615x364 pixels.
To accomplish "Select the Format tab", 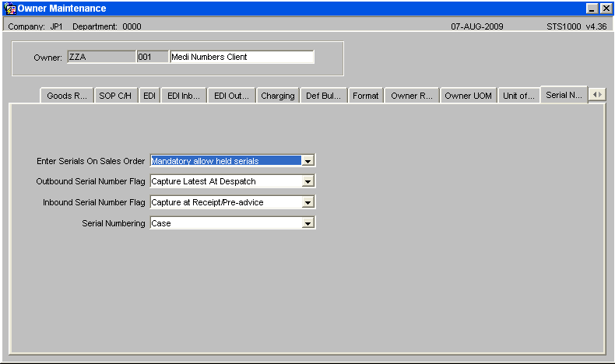I will coord(366,96).
